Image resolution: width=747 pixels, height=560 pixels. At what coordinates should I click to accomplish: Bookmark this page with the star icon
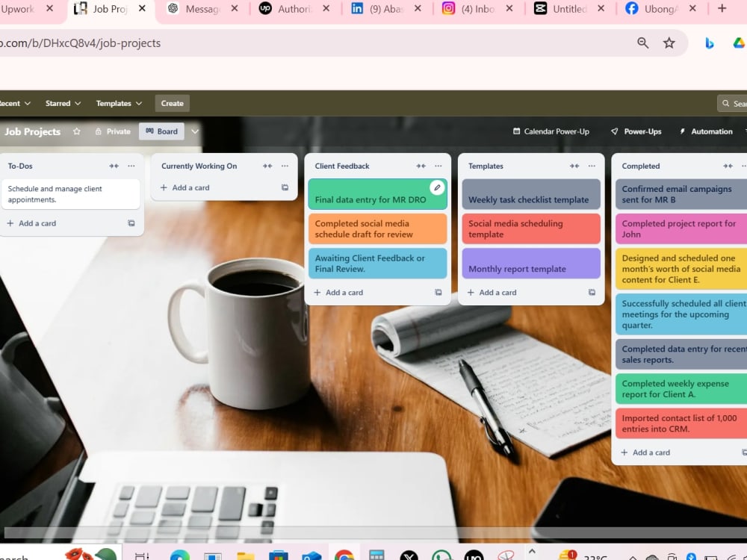(x=669, y=43)
